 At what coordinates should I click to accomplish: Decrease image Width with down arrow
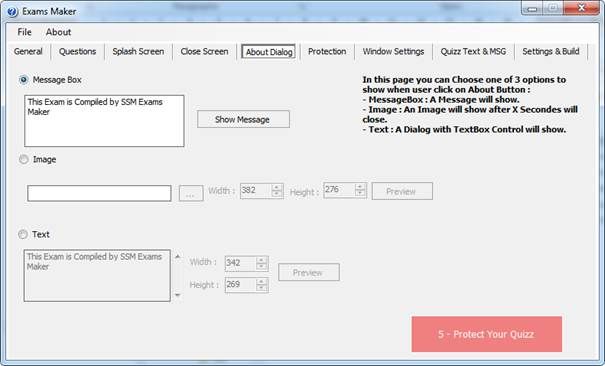[277, 194]
